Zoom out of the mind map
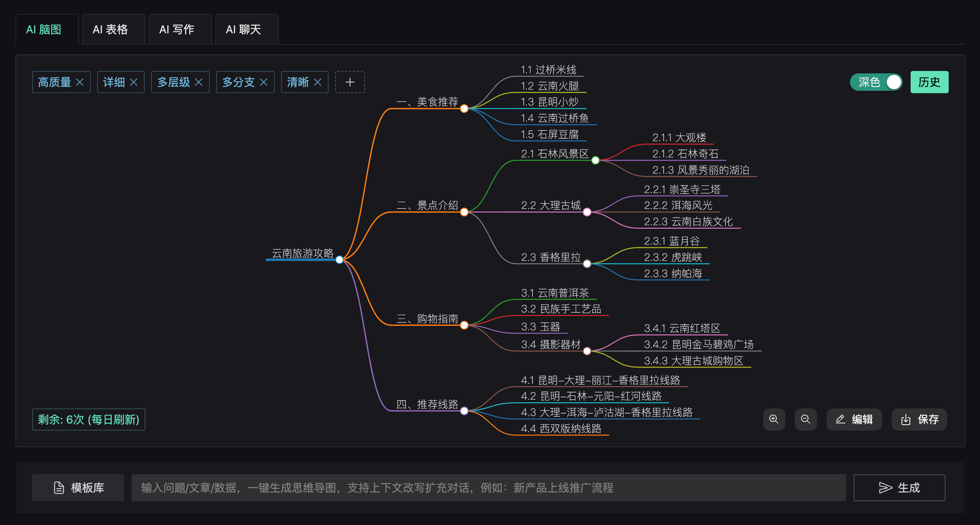 click(806, 419)
